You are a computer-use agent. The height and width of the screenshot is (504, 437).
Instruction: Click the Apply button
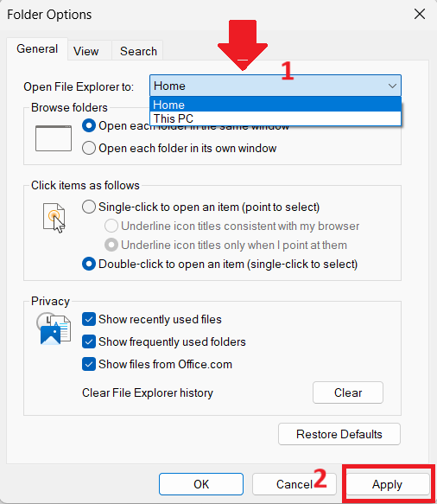point(387,484)
